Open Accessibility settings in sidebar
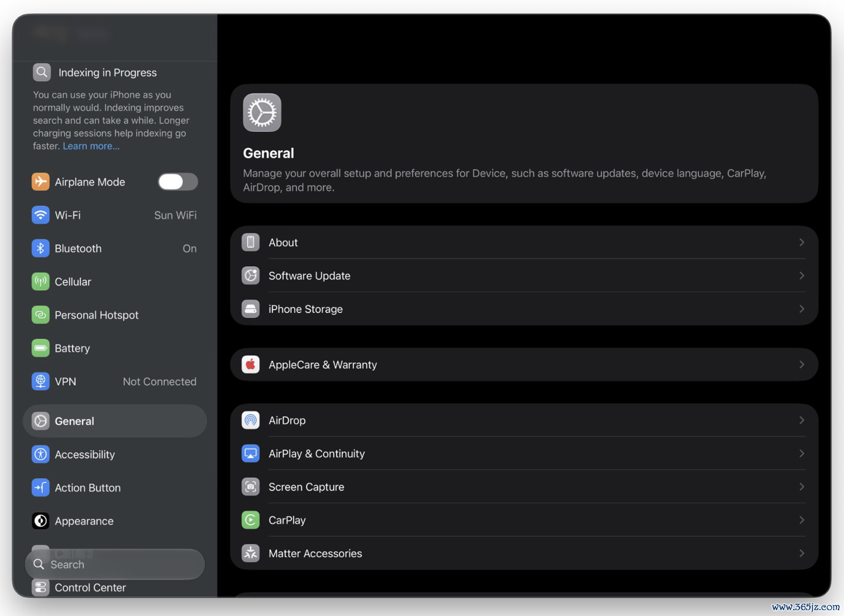Screen dimensions: 844x616 tap(115, 454)
